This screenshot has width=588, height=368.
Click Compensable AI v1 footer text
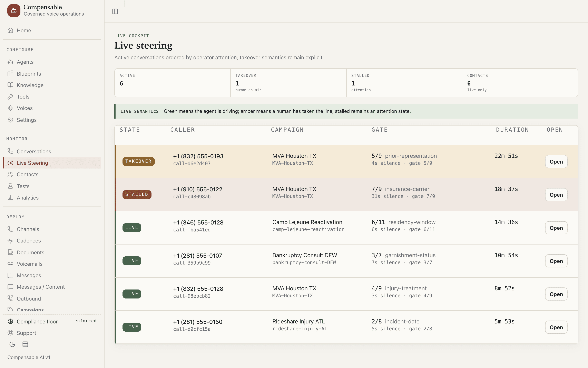tap(29, 357)
